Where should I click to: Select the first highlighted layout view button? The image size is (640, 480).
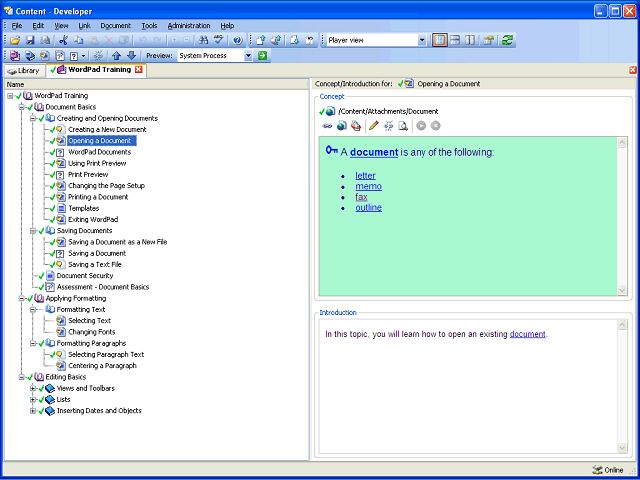coord(440,40)
